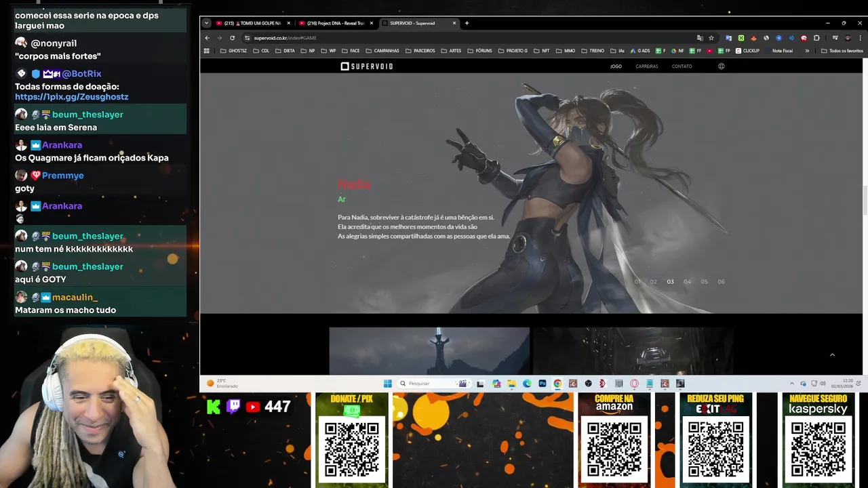868x488 pixels.
Task: Click the scroll-to-top arrow on page
Action: [832, 354]
